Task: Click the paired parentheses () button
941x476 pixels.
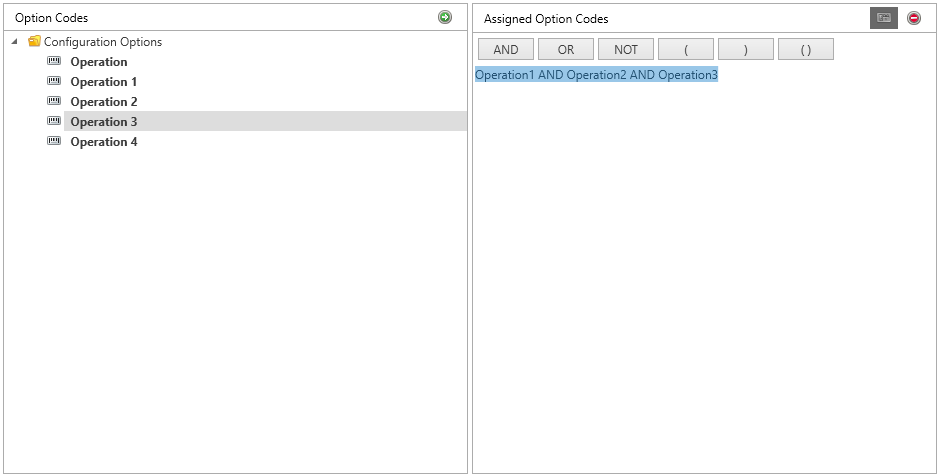Action: pyautogui.click(x=806, y=50)
